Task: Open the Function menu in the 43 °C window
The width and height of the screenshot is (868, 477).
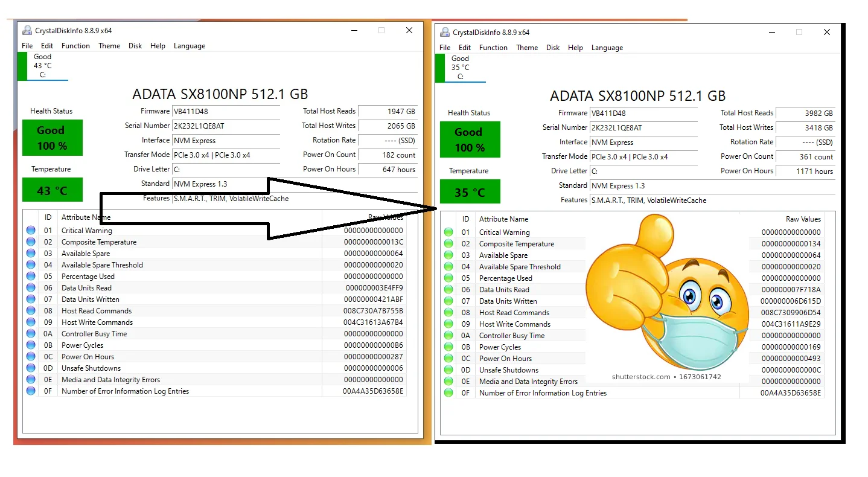Action: tap(75, 46)
